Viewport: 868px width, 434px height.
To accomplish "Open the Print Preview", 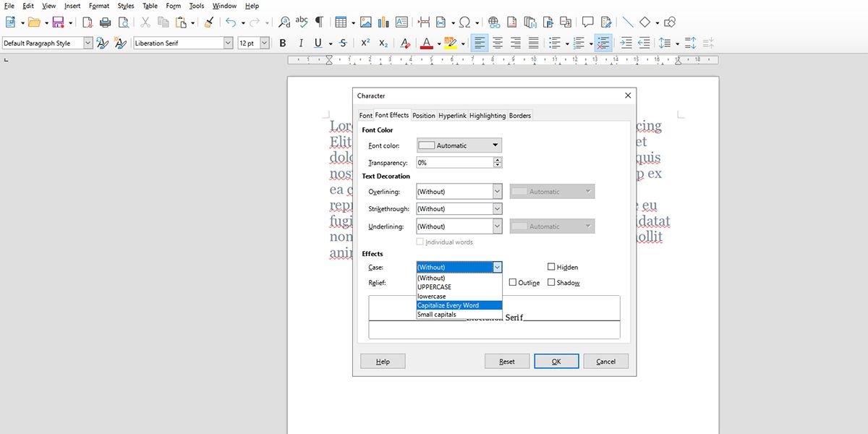I will (124, 22).
